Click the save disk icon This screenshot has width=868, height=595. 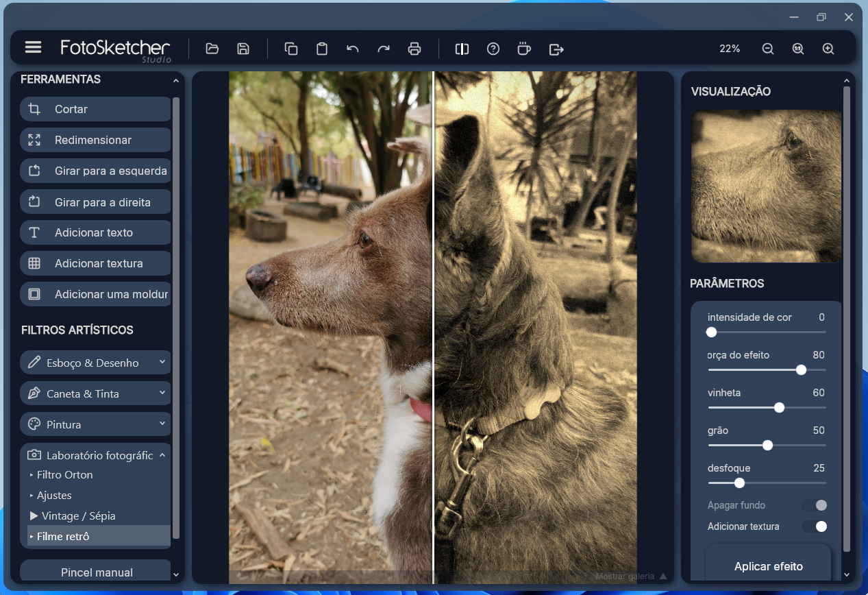[243, 49]
